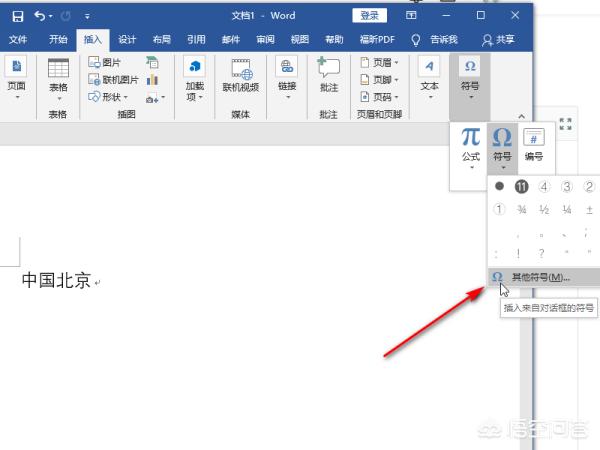Switch to the 视图 tab
Screen dimensions: 600x450
300,39
